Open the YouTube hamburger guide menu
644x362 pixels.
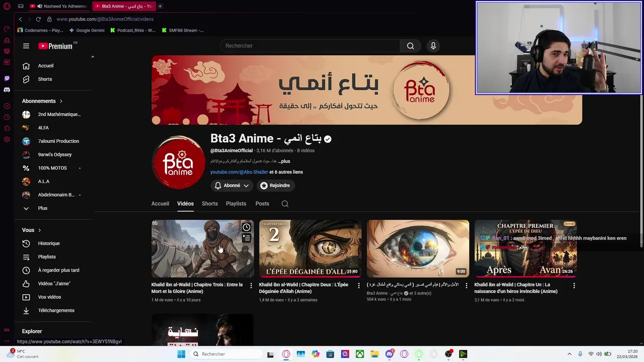pyautogui.click(x=26, y=46)
